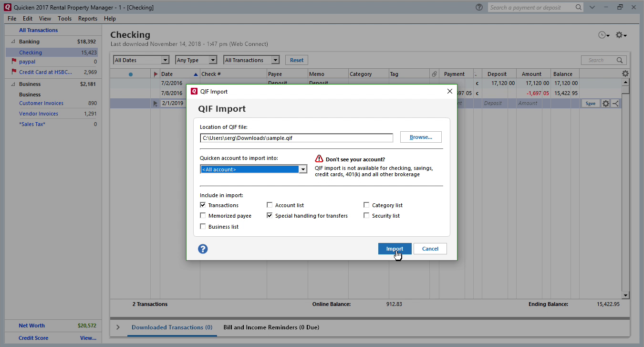Click the Net Worth link

click(x=31, y=326)
